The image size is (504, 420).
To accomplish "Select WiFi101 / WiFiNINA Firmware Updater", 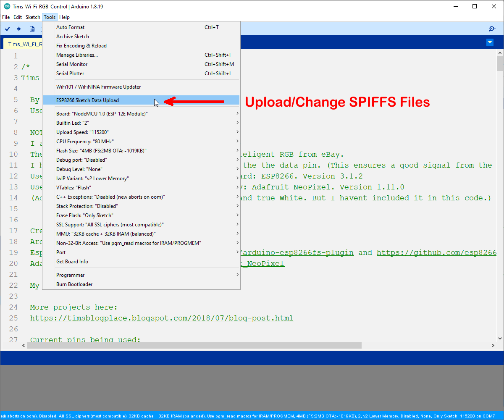I will (141, 87).
